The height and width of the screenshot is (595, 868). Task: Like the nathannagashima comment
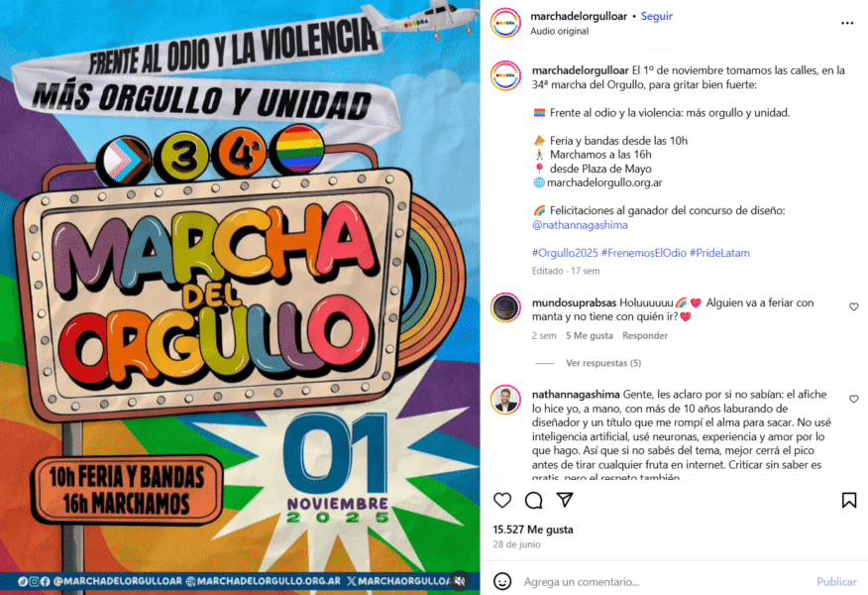pyautogui.click(x=853, y=399)
